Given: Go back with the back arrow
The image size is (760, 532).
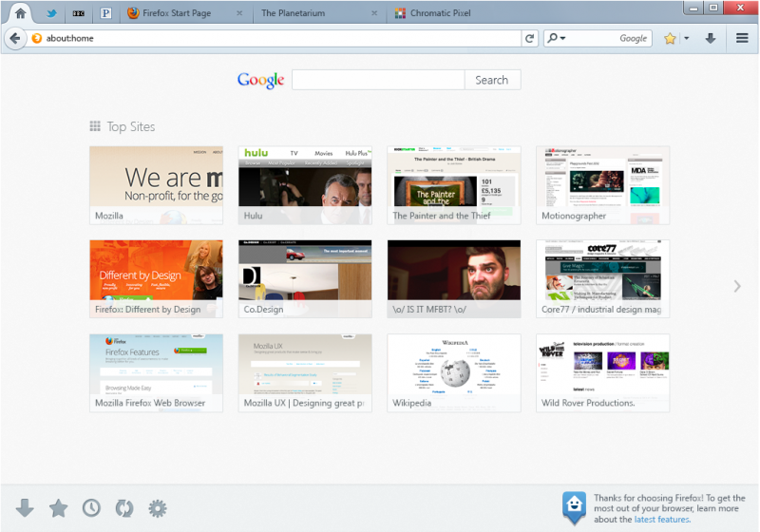Looking at the screenshot, I should [15, 38].
